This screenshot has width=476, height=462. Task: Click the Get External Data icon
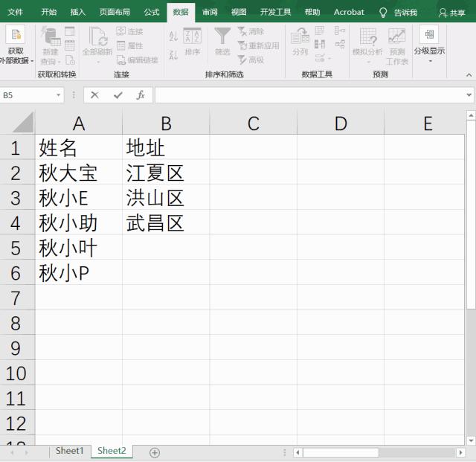(16, 35)
